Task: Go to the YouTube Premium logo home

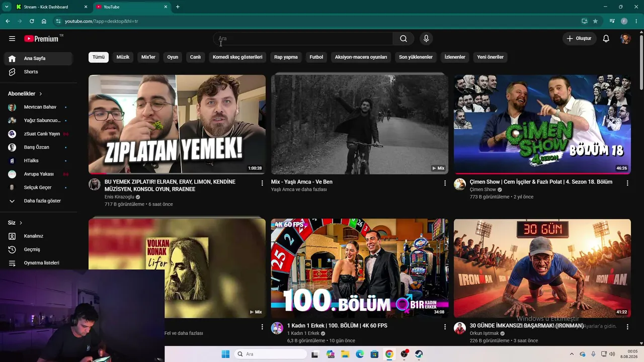Action: (x=41, y=39)
